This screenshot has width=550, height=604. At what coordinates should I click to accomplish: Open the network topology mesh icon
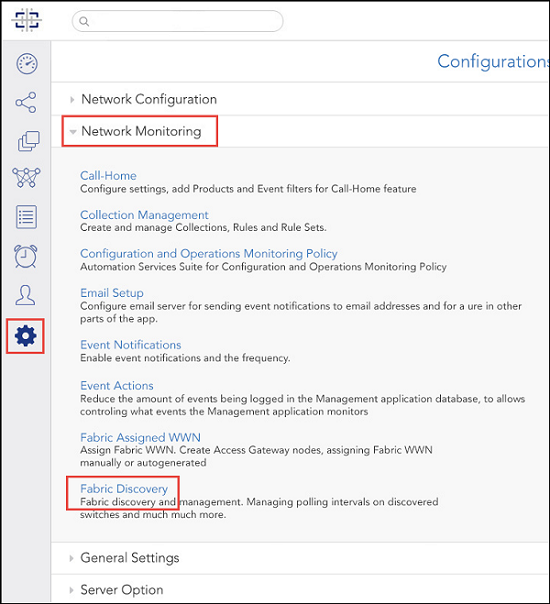tap(26, 178)
